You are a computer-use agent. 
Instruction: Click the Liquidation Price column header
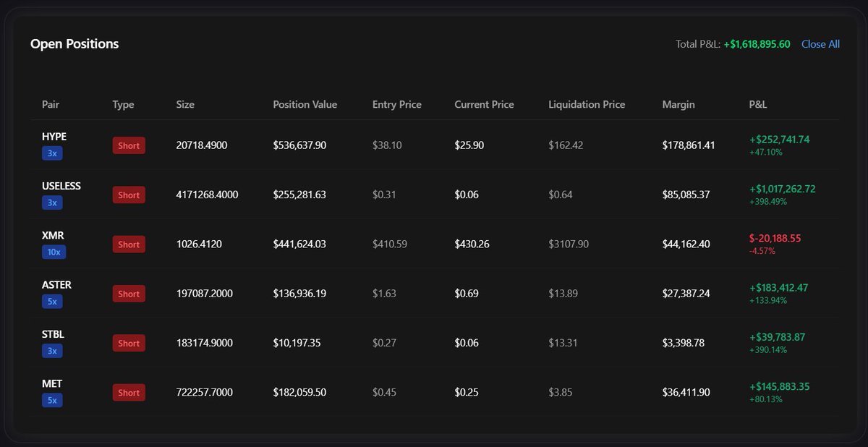point(587,104)
